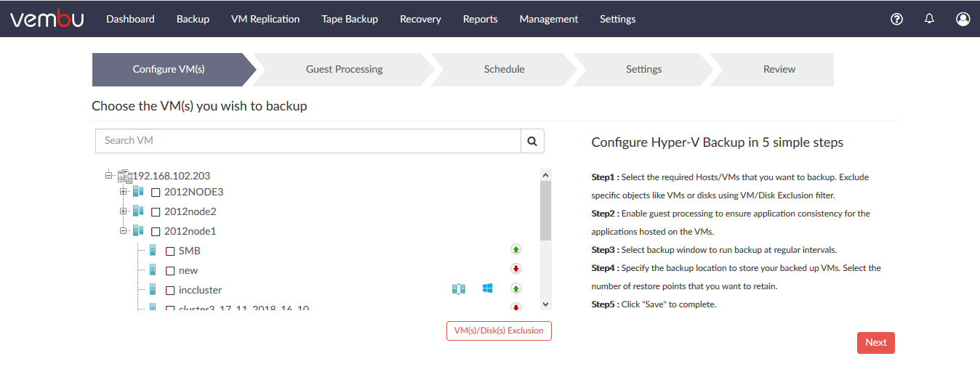The height and width of the screenshot is (372, 980).
Task: Click the VM icon beside SMB
Action: click(153, 250)
